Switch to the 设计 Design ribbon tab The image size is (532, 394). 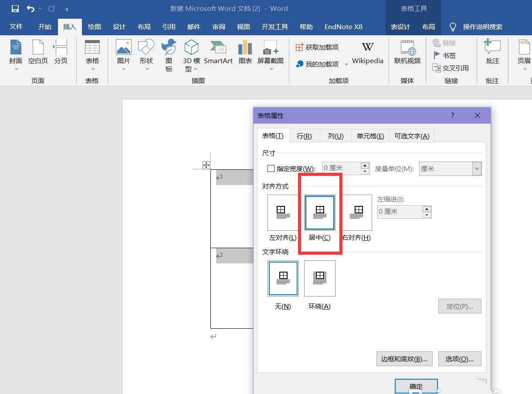pyautogui.click(x=119, y=27)
